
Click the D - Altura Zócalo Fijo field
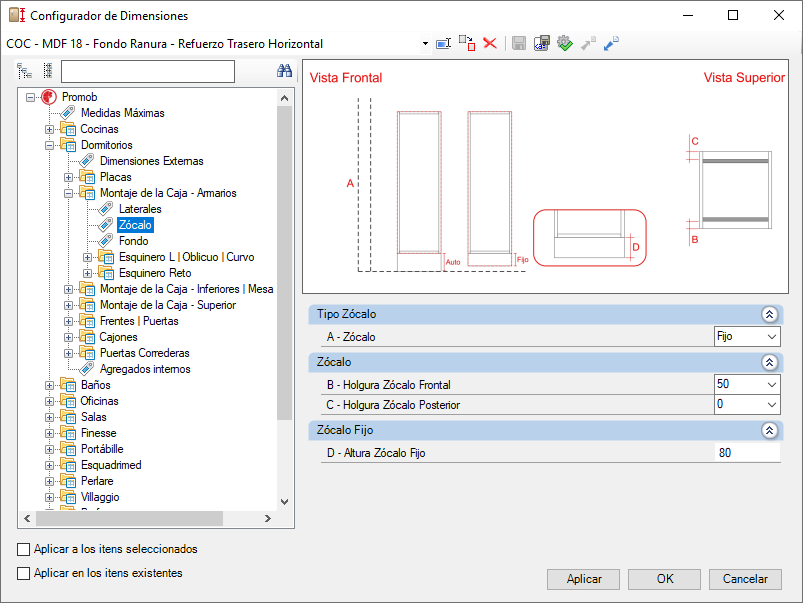747,453
